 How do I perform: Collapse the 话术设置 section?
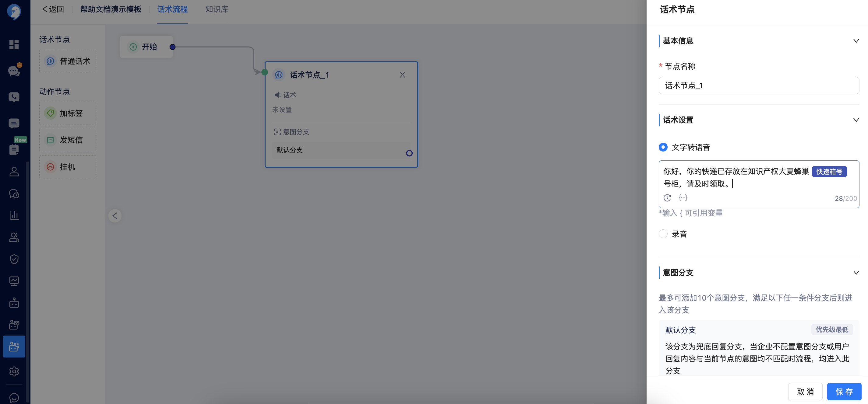[856, 120]
